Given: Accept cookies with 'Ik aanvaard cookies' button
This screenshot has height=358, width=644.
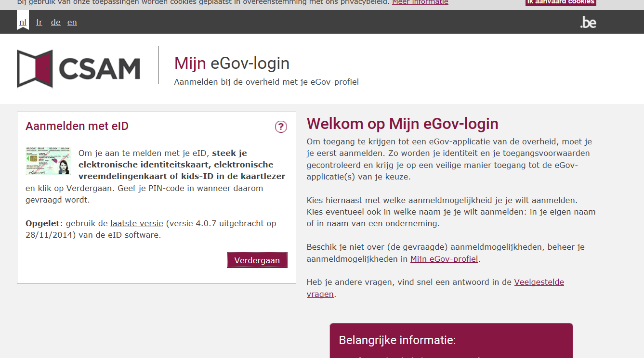Looking at the screenshot, I should click(561, 2).
